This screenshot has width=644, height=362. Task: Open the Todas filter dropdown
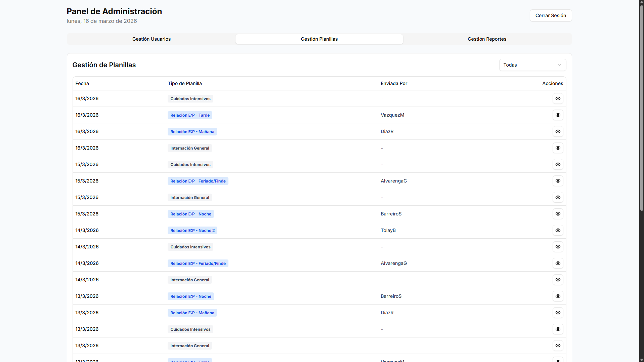click(532, 65)
